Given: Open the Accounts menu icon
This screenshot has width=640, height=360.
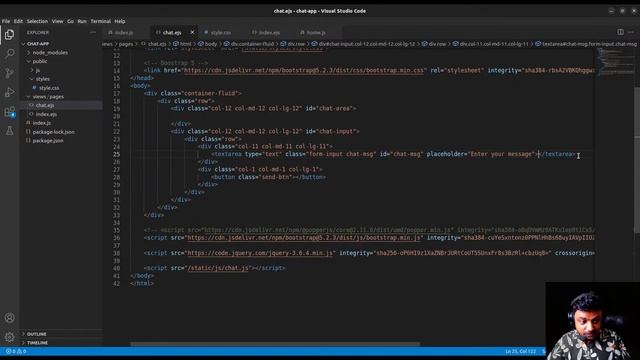Looking at the screenshot, I should point(9,318).
